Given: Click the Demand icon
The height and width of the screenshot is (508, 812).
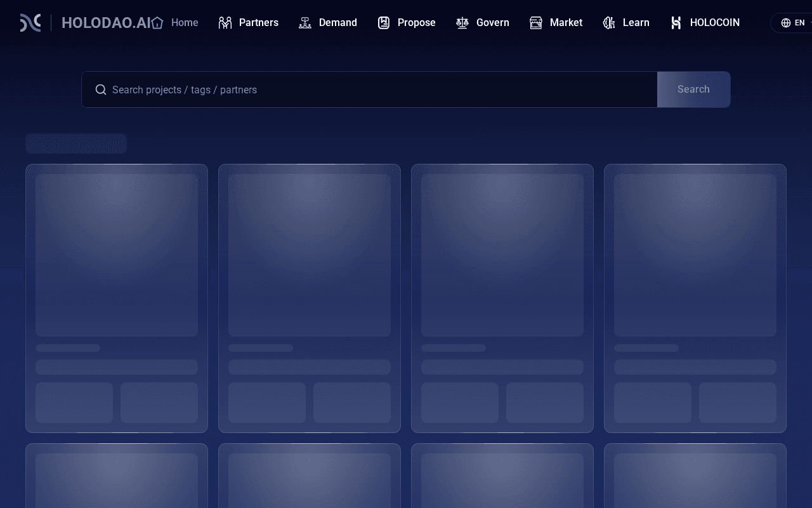Looking at the screenshot, I should pyautogui.click(x=305, y=23).
